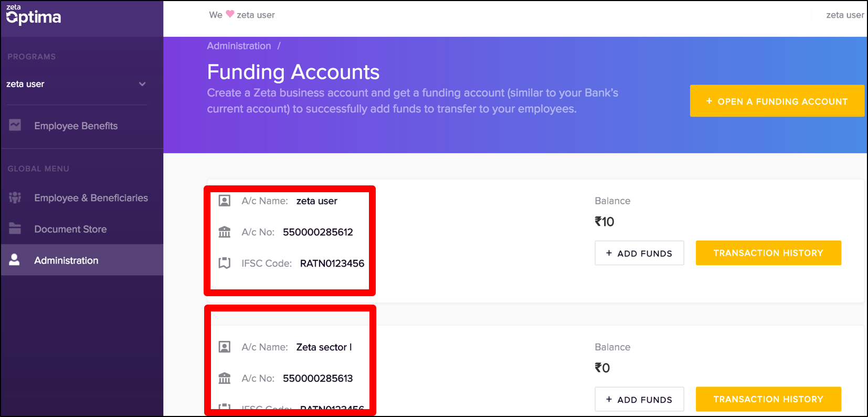Click the Administration person icon
The image size is (868, 417).
pos(15,259)
